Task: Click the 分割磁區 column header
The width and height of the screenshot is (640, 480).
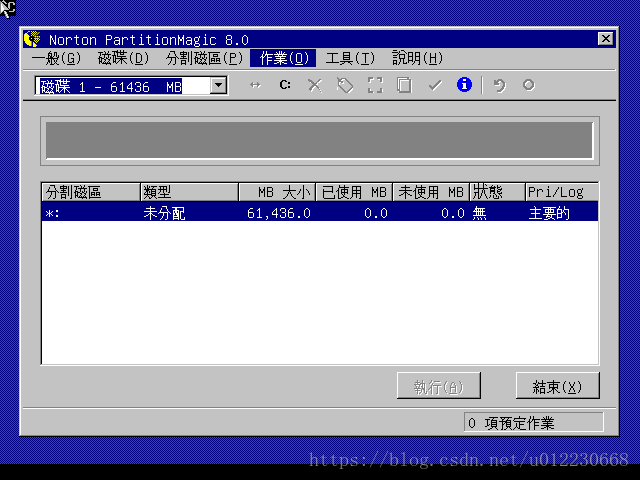Action: coord(91,192)
